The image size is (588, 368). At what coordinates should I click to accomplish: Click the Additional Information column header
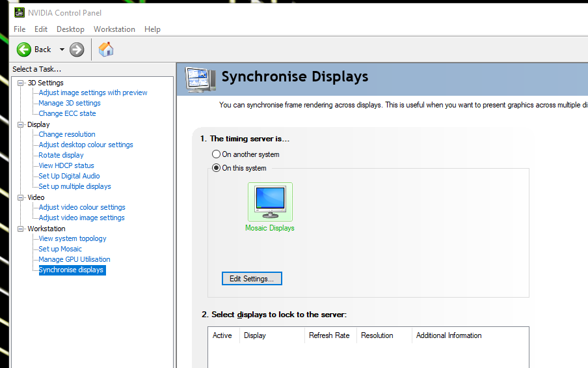tap(470, 335)
